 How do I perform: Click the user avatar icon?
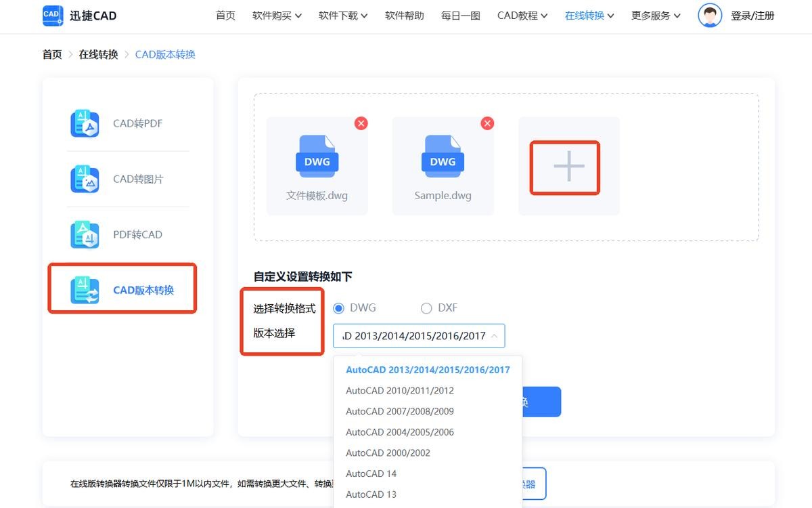709,16
